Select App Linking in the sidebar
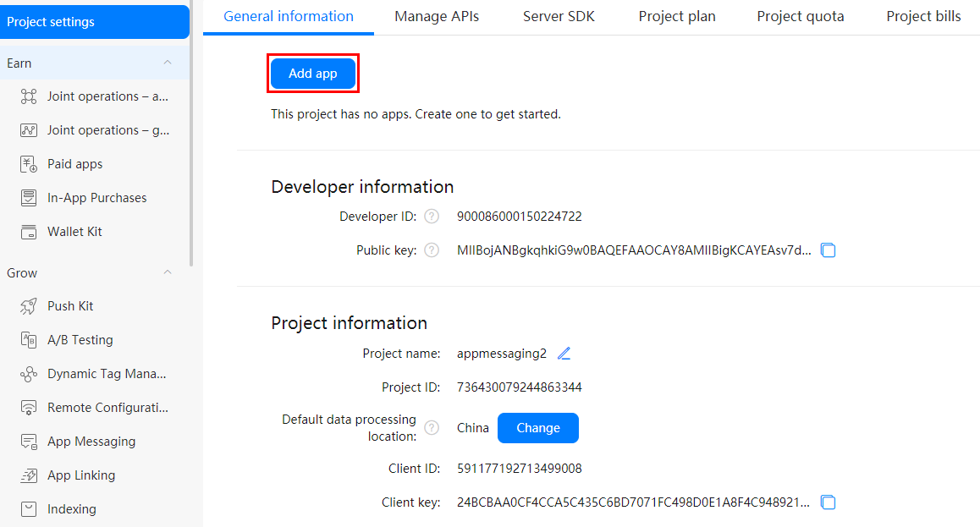980x527 pixels. click(82, 475)
